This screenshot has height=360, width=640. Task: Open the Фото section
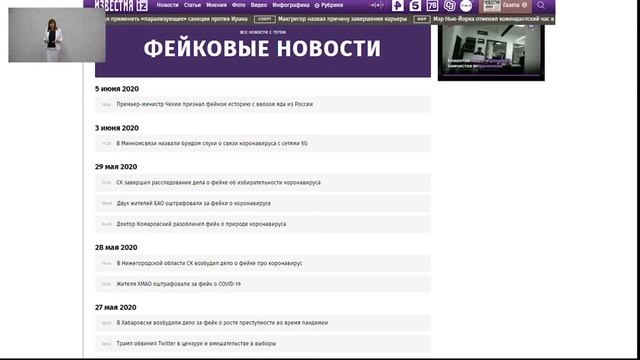pos(238,5)
